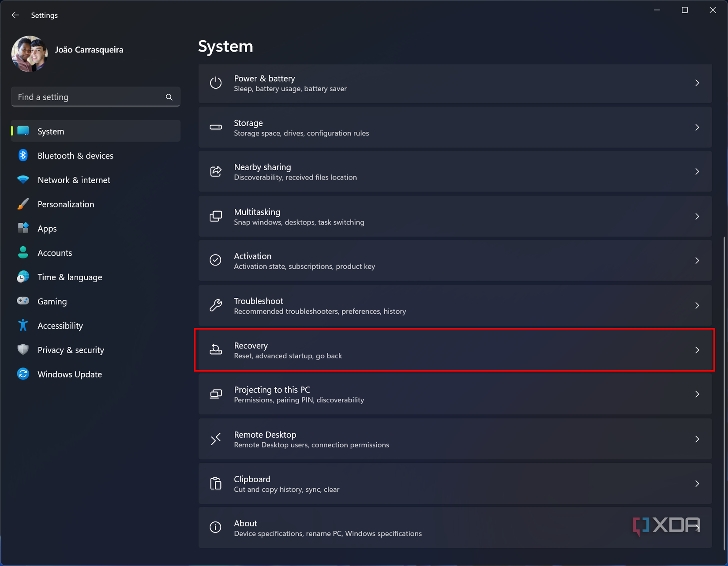The image size is (728, 566).
Task: Click the System monitor icon in sidebar
Action: click(x=23, y=131)
